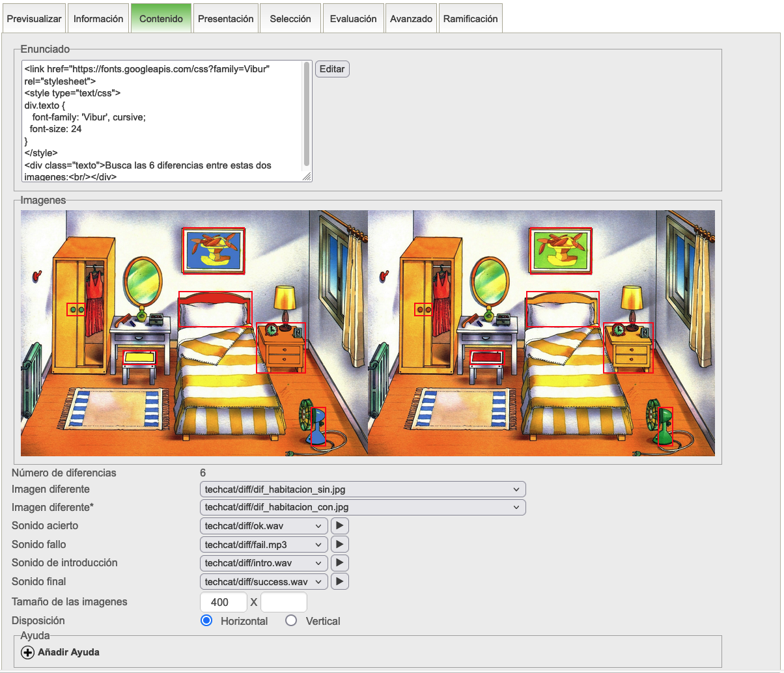Screen dimensions: 784x673
Task: Select the Vertical layout radio button
Action: [291, 621]
